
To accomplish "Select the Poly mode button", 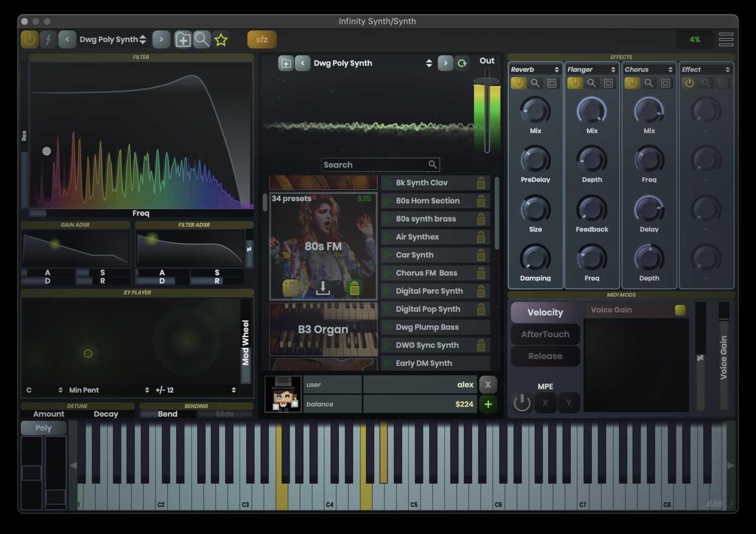I will pyautogui.click(x=43, y=428).
